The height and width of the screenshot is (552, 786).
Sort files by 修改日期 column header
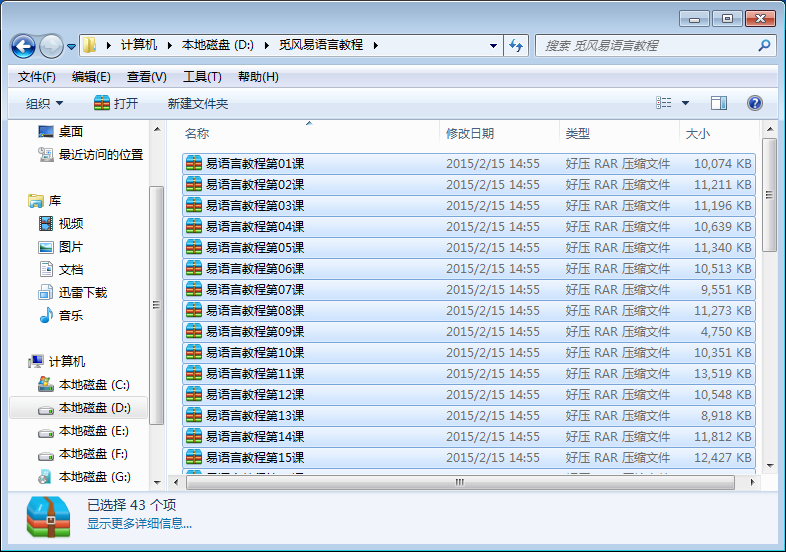(470, 133)
